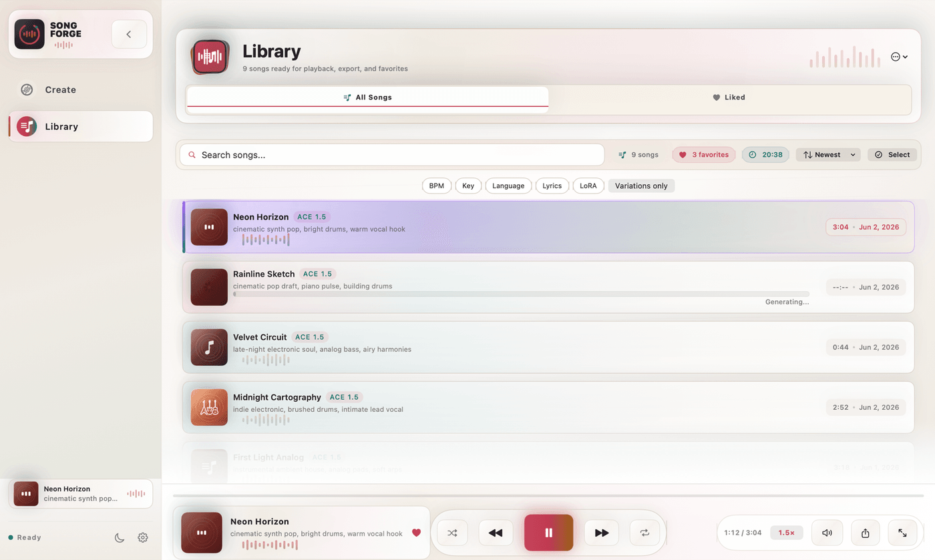Screen dimensions: 935x560
Task: Open the Library more options menu
Action: click(899, 57)
